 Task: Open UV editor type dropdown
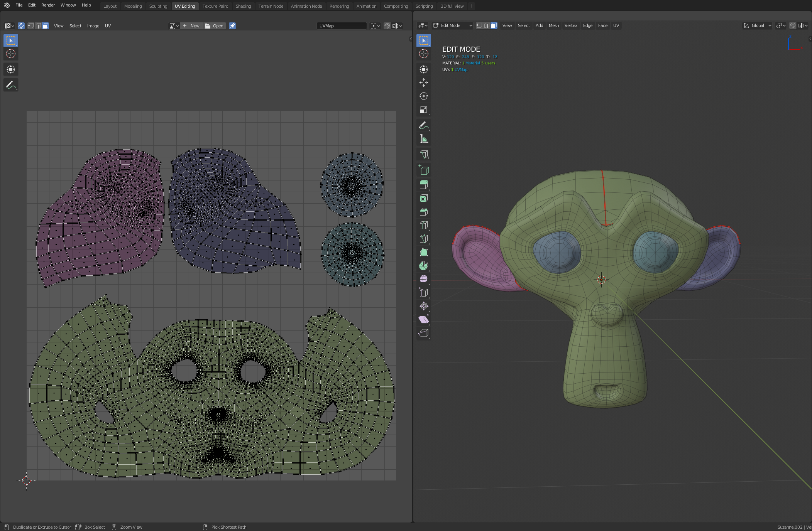(x=9, y=26)
